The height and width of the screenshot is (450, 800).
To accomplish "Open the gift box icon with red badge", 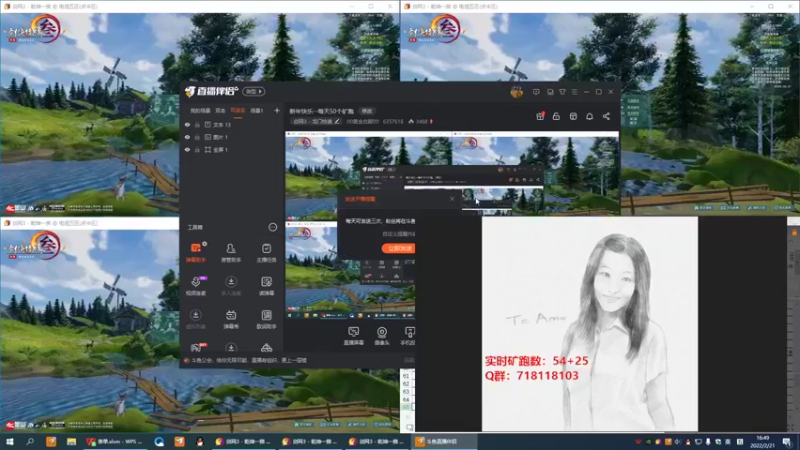I will point(540,116).
